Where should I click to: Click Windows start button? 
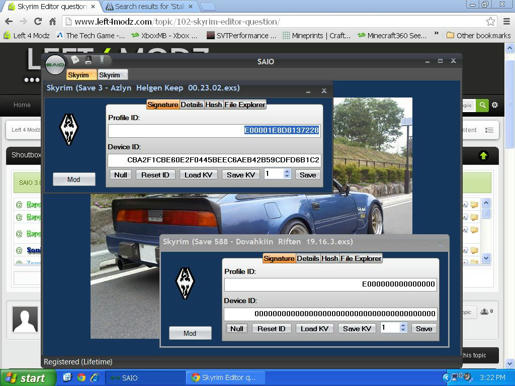tap(28, 378)
